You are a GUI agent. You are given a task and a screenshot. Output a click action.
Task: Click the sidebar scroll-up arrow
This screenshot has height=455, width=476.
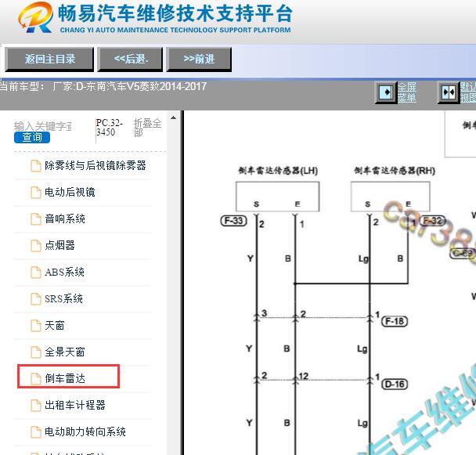click(x=173, y=117)
